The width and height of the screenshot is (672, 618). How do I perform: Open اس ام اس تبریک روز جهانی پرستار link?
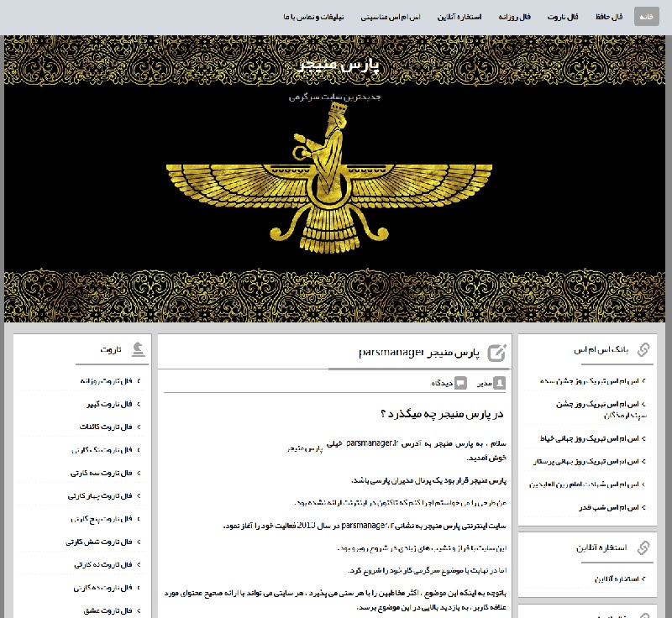(585, 461)
